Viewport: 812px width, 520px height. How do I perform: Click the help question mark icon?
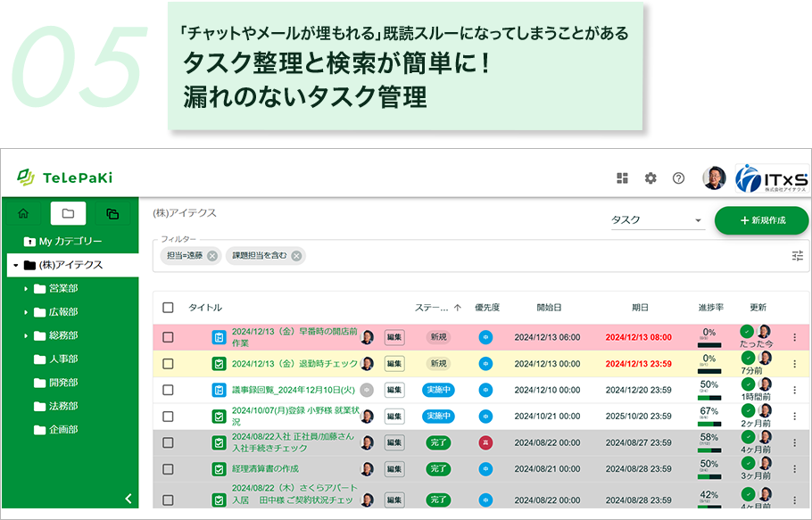click(678, 177)
